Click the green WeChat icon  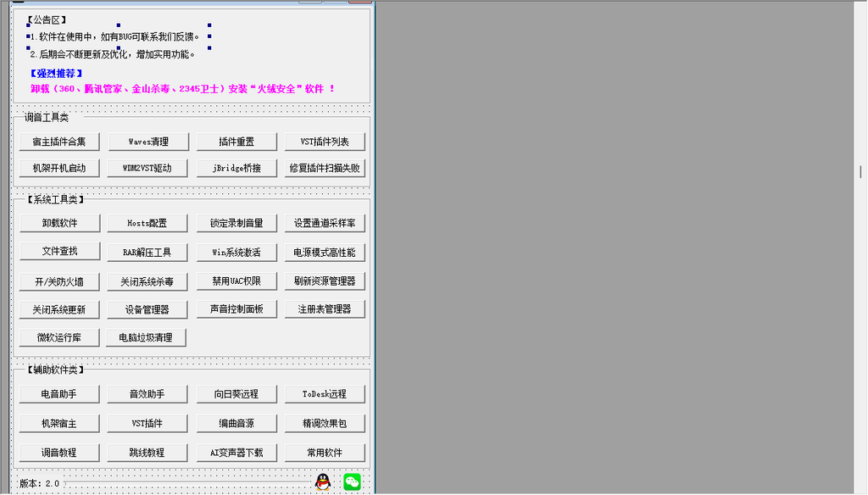[x=352, y=482]
